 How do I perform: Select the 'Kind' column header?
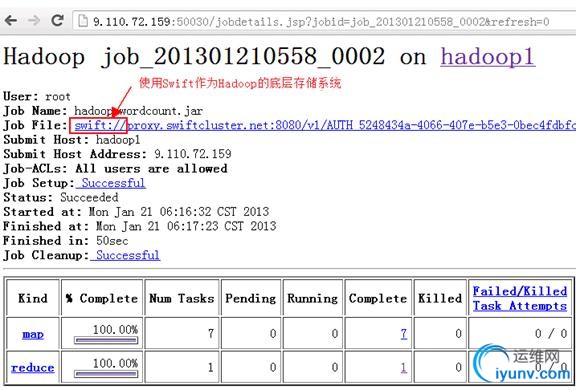coord(33,298)
